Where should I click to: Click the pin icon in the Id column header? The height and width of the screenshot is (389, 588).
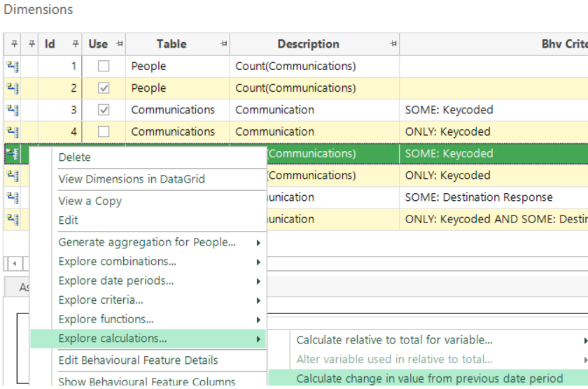coord(76,43)
